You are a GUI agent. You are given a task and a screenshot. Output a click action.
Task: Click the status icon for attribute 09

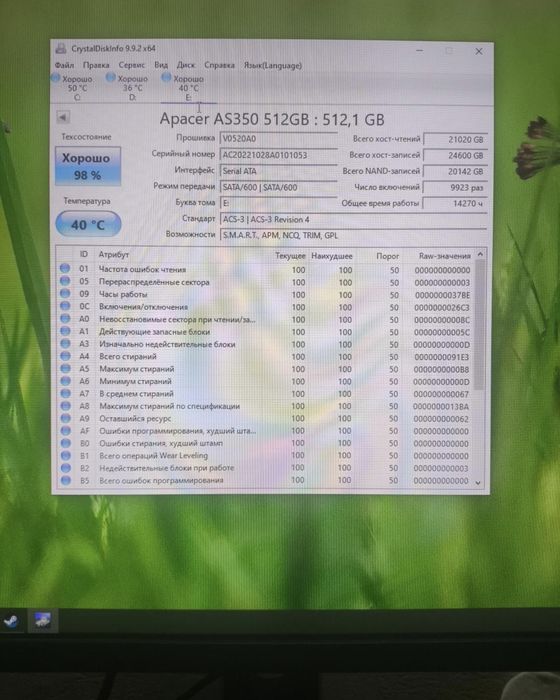pyautogui.click(x=65, y=293)
